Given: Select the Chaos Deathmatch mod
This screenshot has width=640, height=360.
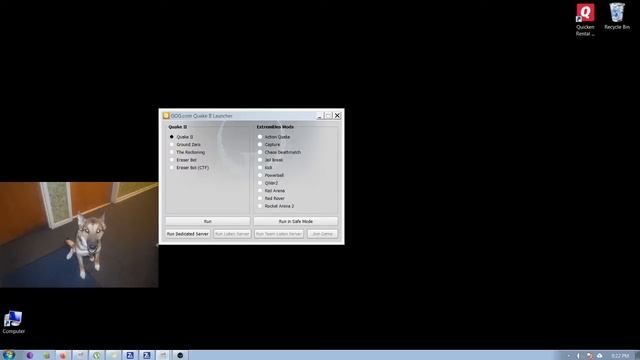Looking at the screenshot, I should click(279, 152).
